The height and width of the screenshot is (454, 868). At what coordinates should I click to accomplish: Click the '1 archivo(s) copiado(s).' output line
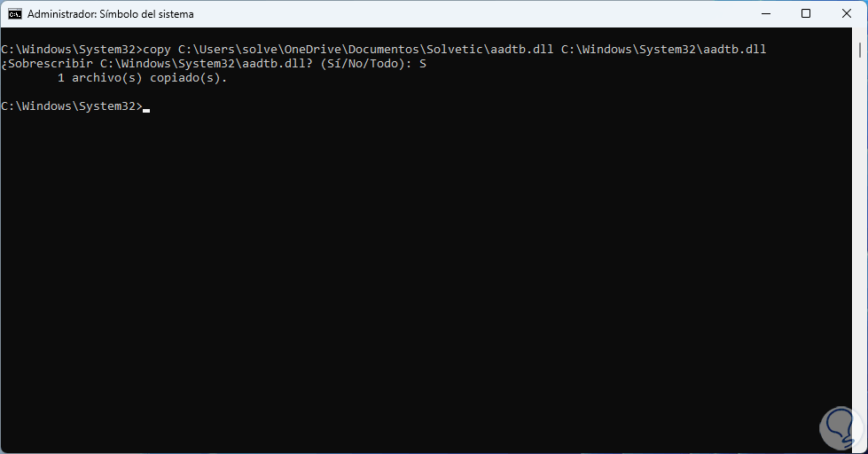142,78
